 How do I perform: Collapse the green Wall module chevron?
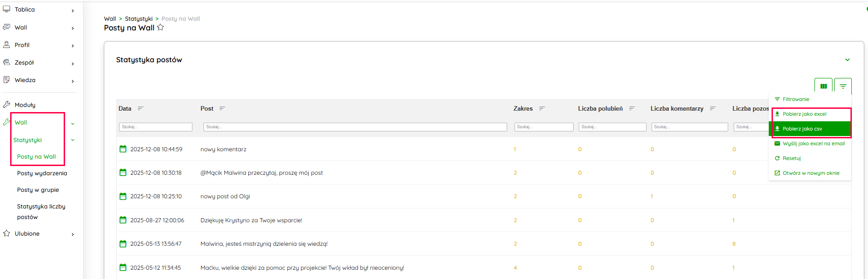(x=73, y=124)
